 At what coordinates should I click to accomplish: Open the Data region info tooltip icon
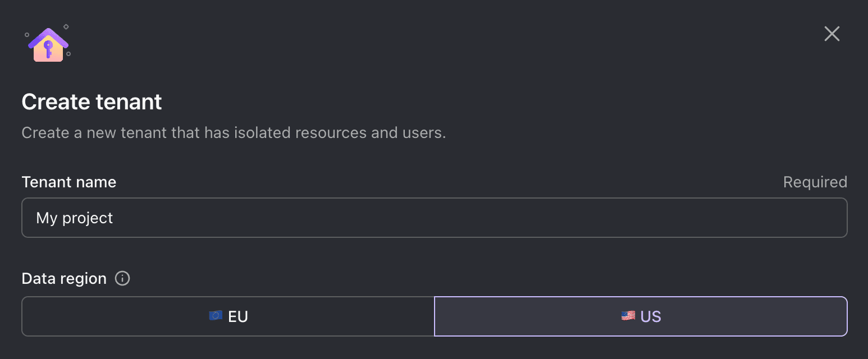coord(122,278)
